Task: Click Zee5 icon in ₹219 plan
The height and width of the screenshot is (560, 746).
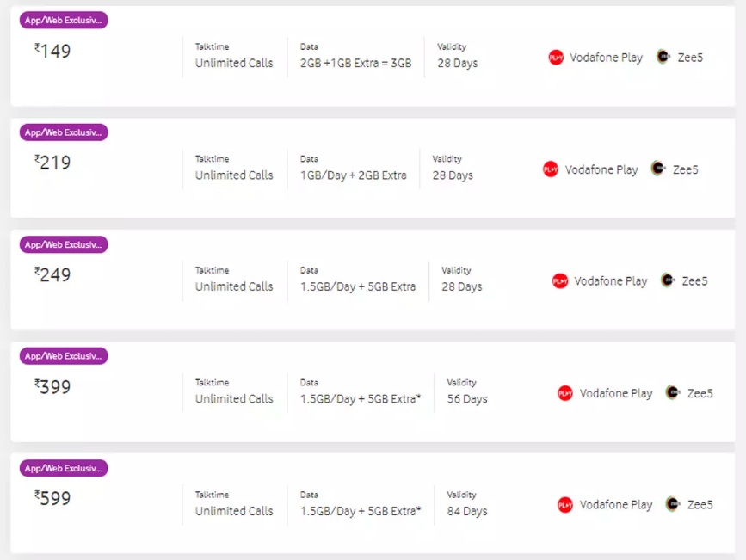Action: [x=658, y=169]
